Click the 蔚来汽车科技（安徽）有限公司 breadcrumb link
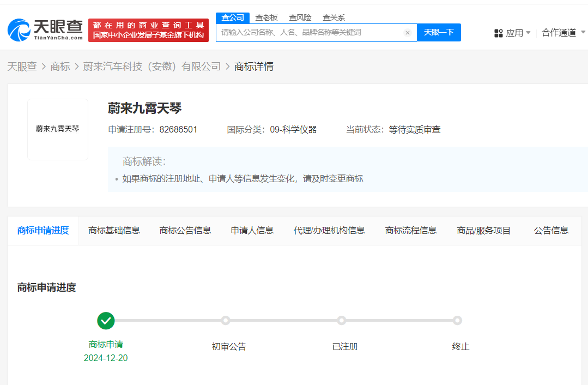Screen dimensions: 588x385 [x=151, y=67]
